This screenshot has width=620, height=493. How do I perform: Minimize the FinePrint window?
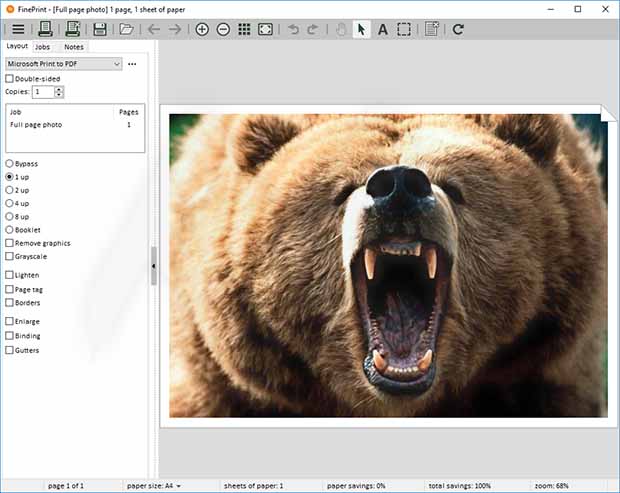(x=551, y=9)
